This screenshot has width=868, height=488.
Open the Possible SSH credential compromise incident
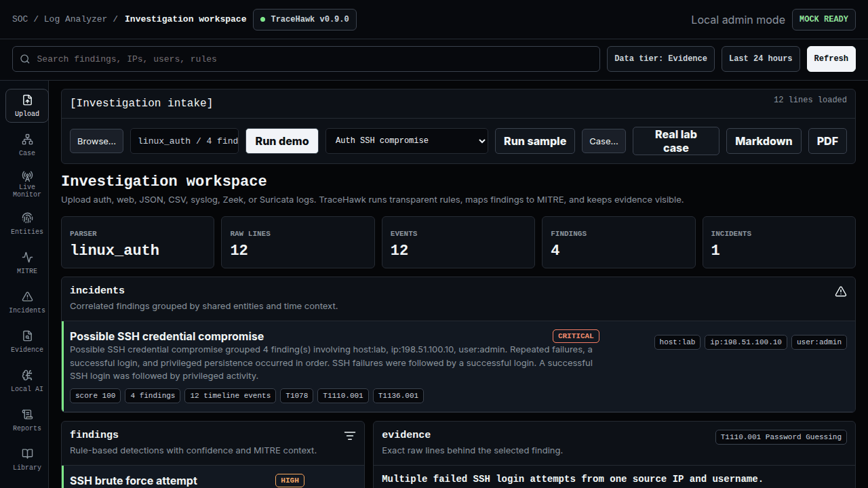(458, 366)
